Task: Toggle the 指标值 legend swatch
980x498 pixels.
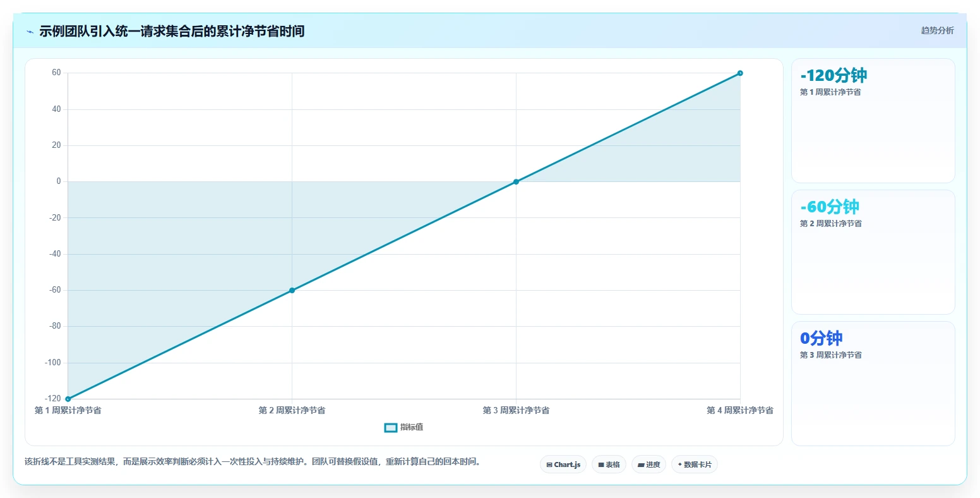Action: pos(391,428)
